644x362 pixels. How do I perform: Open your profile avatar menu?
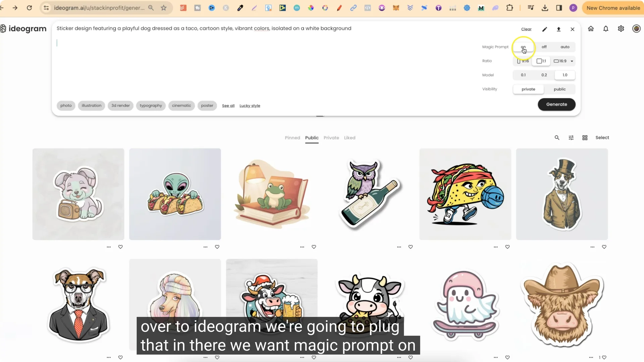636,28
